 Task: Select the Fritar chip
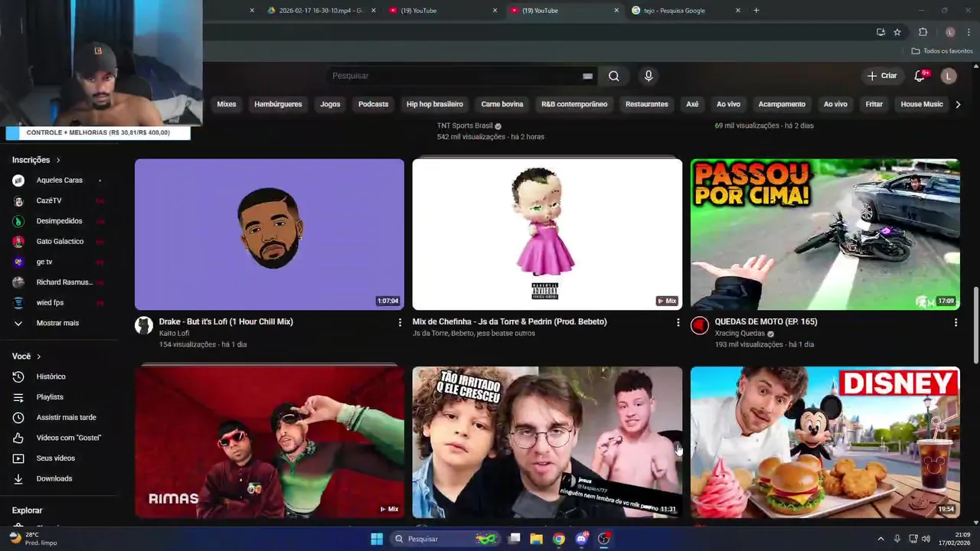click(874, 104)
